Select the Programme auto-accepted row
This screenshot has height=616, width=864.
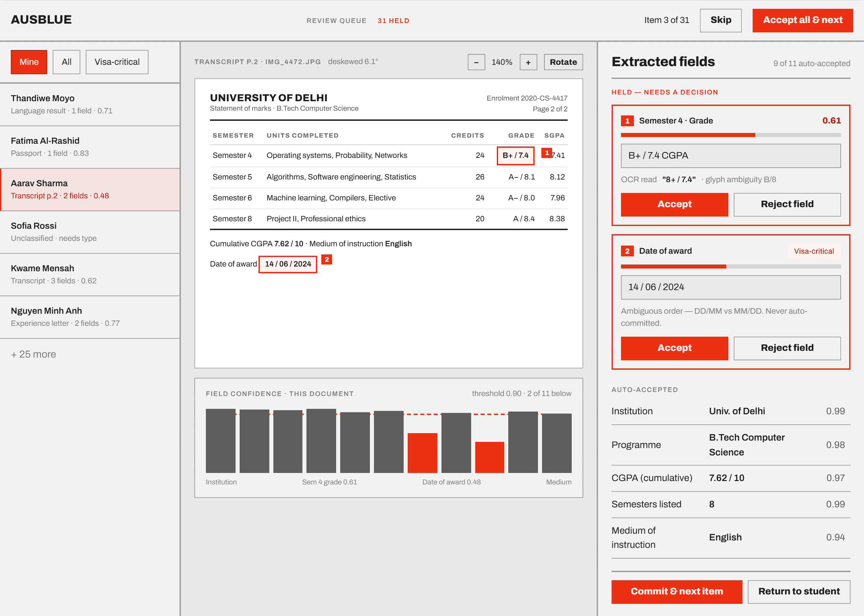click(731, 445)
